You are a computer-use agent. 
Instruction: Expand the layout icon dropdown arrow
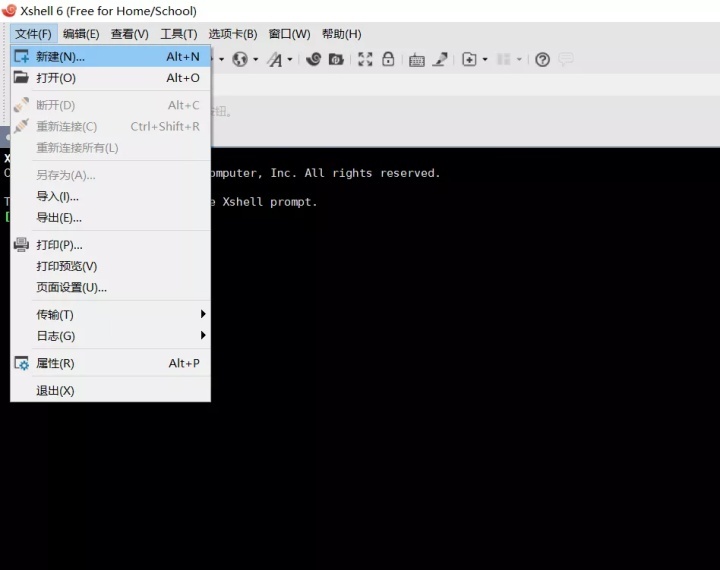(x=519, y=59)
